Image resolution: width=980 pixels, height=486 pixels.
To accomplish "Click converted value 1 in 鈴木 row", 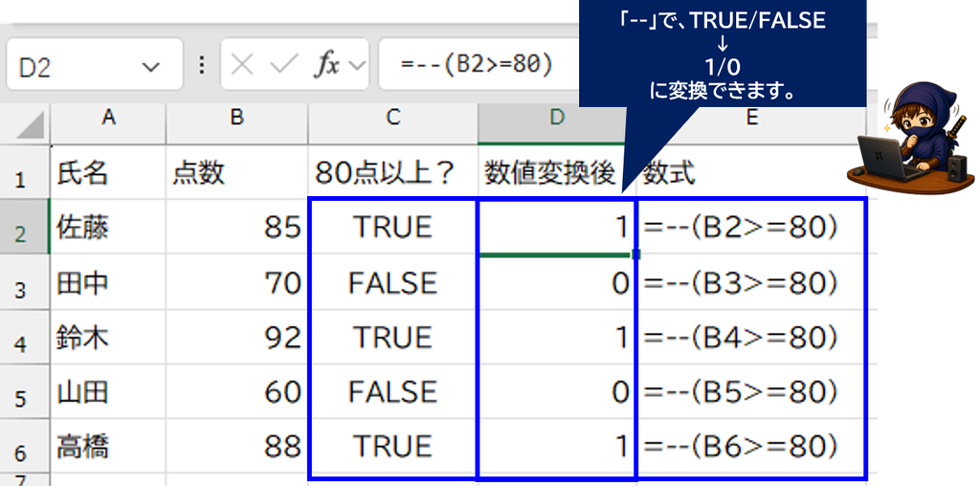I will (x=556, y=338).
